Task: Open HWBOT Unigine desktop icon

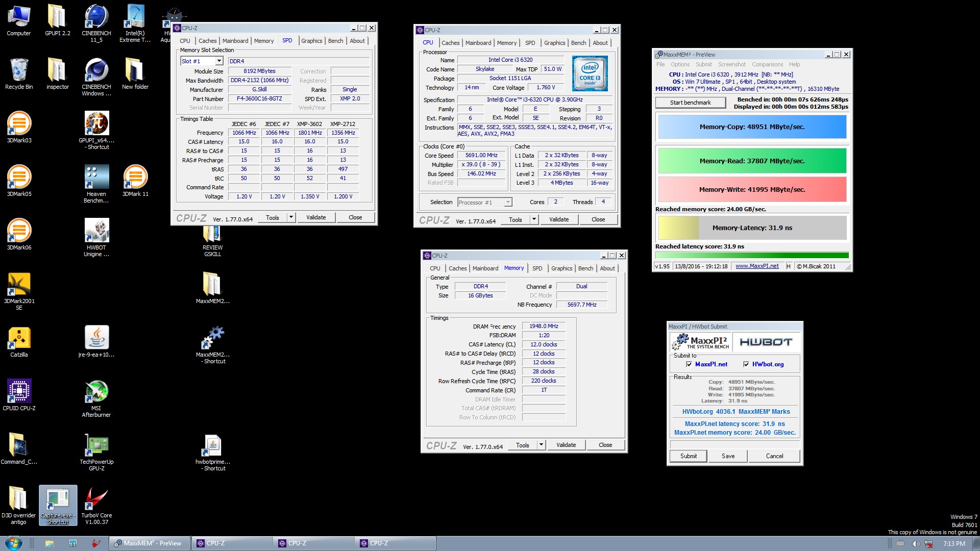Action: click(96, 238)
